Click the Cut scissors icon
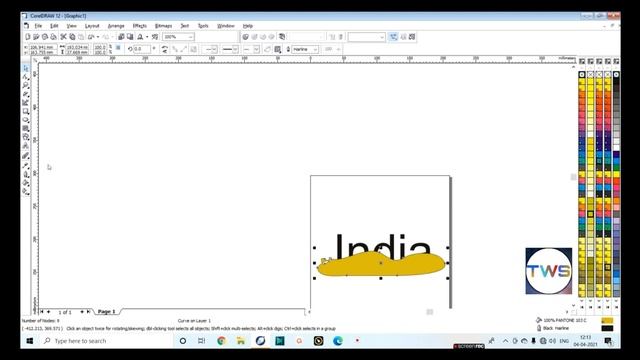Screen dimensions: 640x360 63,37
